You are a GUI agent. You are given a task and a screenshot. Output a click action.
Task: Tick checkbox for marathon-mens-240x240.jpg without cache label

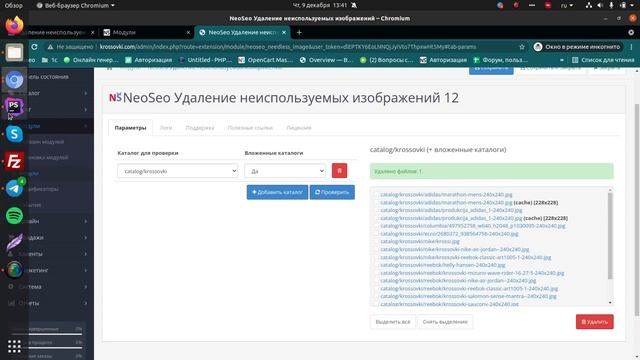click(376, 195)
